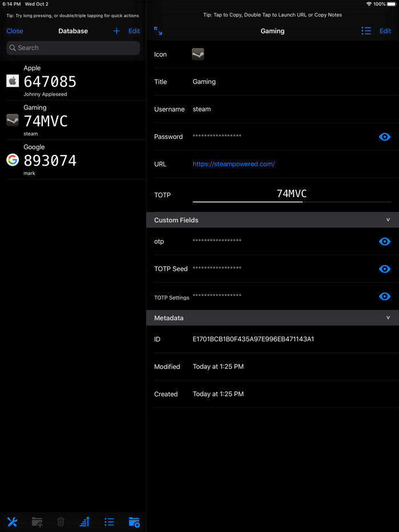Select the Apple entry in the database list

[x=73, y=81]
